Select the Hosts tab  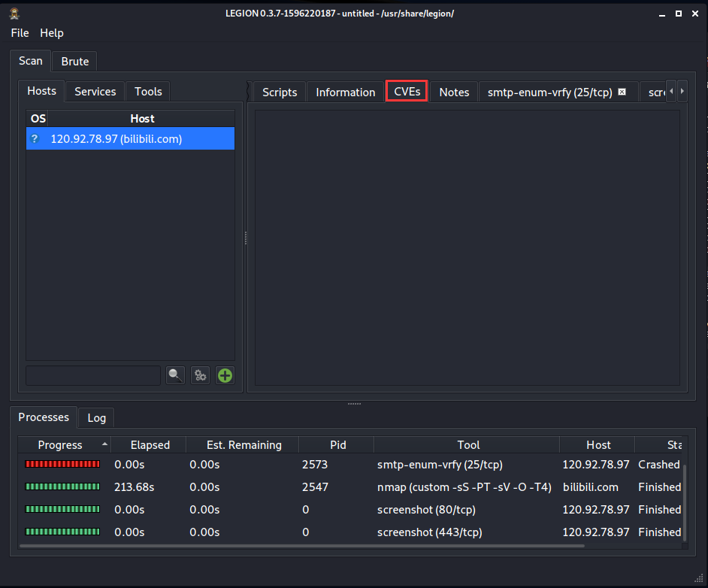[x=41, y=91]
